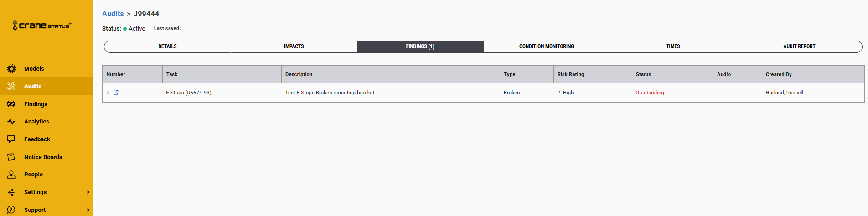This screenshot has width=868, height=216.
Task: Sort by Risk Rating column header
Action: point(571,74)
